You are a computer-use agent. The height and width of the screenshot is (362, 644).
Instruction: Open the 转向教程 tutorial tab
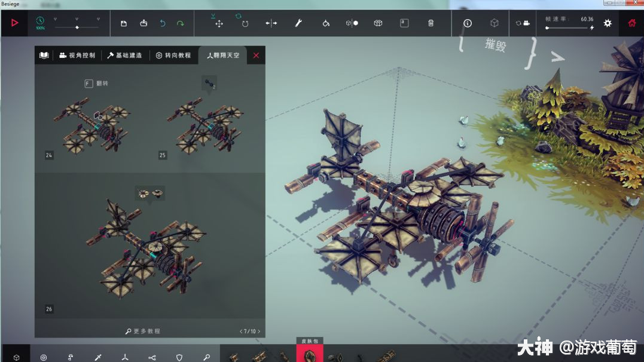click(173, 56)
